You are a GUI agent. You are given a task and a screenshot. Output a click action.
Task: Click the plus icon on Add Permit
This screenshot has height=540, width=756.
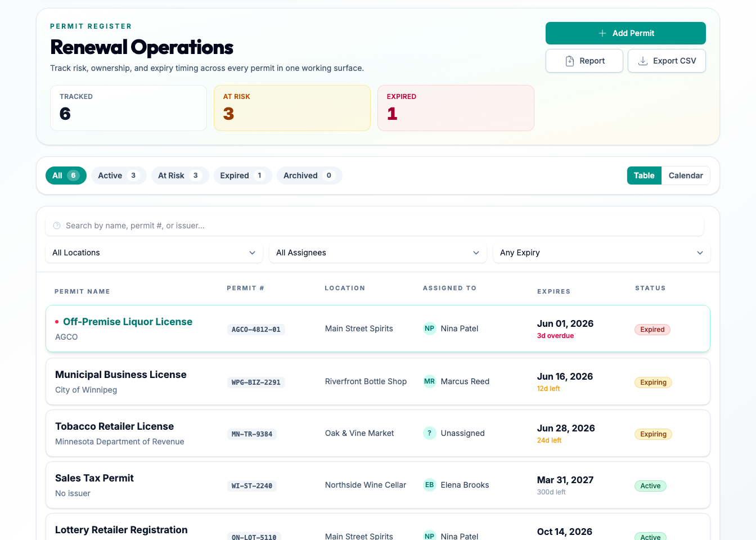point(602,33)
